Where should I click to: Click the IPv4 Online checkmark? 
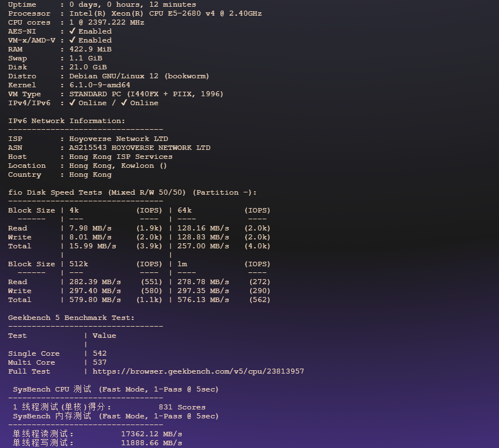[72, 103]
